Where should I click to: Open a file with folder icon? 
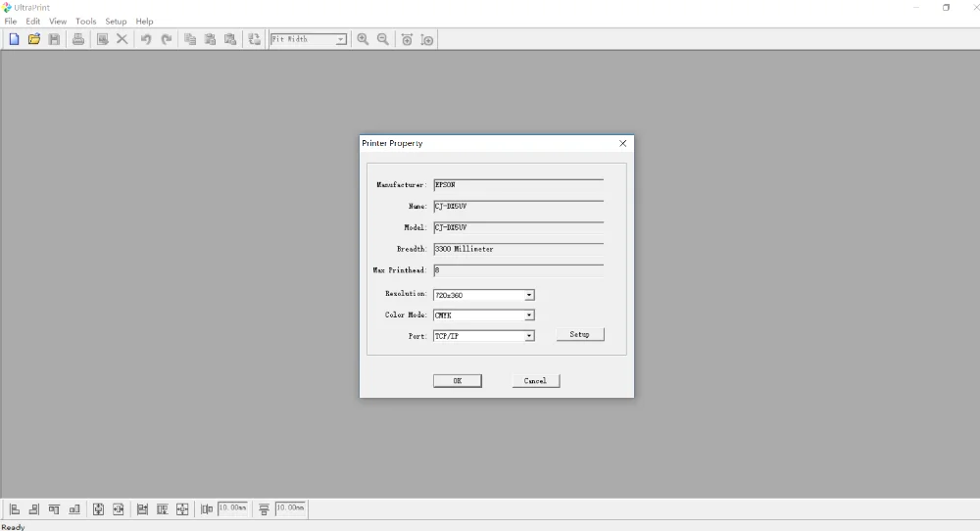click(x=34, y=39)
